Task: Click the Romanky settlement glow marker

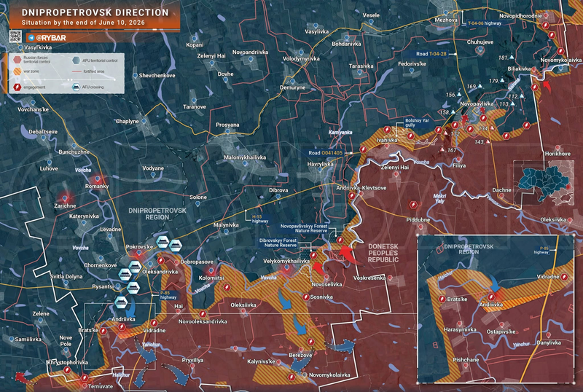Action: [x=98, y=179]
